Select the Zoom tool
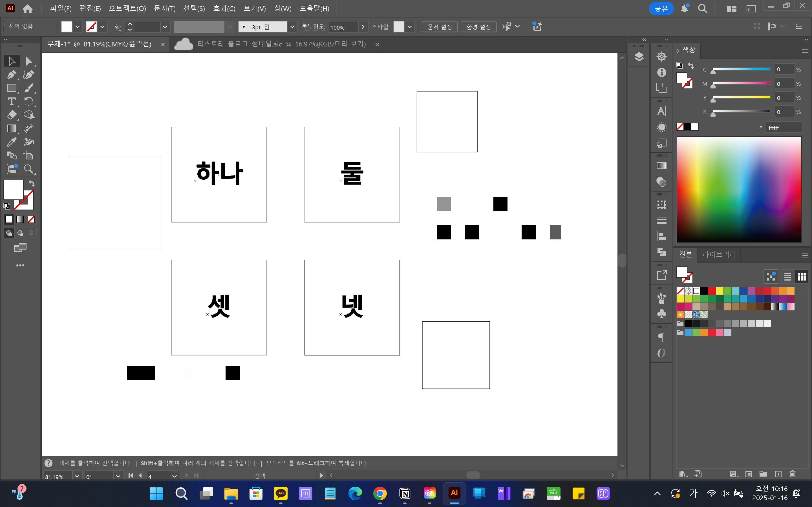This screenshot has width=812, height=507. 30,169
